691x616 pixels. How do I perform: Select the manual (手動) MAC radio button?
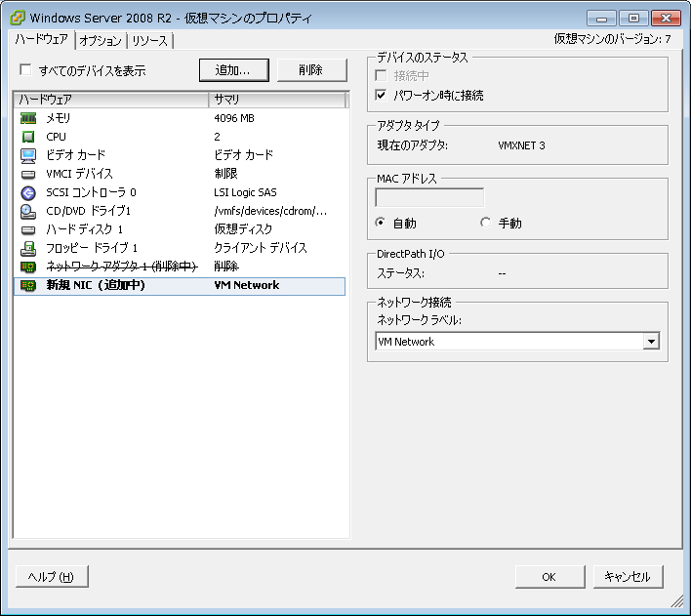486,223
